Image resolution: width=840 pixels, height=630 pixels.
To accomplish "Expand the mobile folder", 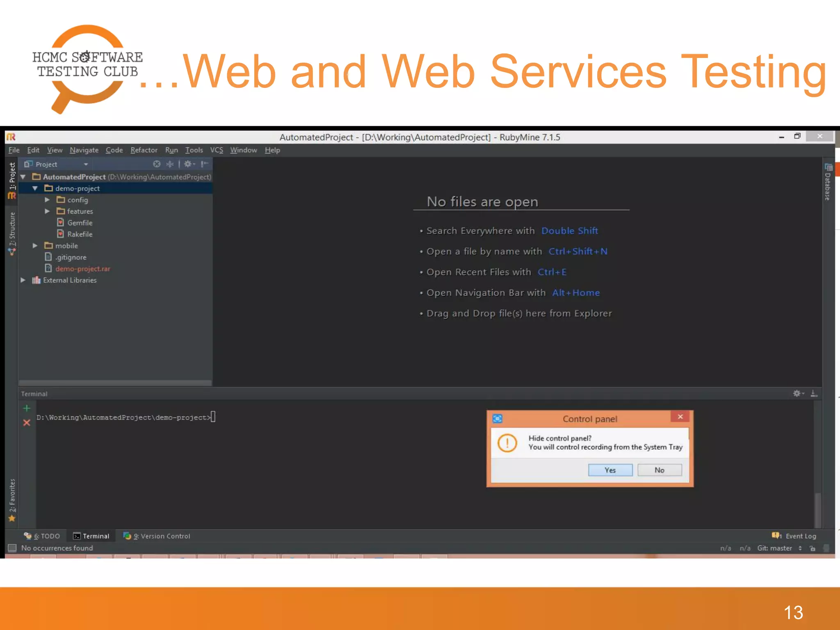I will [x=35, y=246].
